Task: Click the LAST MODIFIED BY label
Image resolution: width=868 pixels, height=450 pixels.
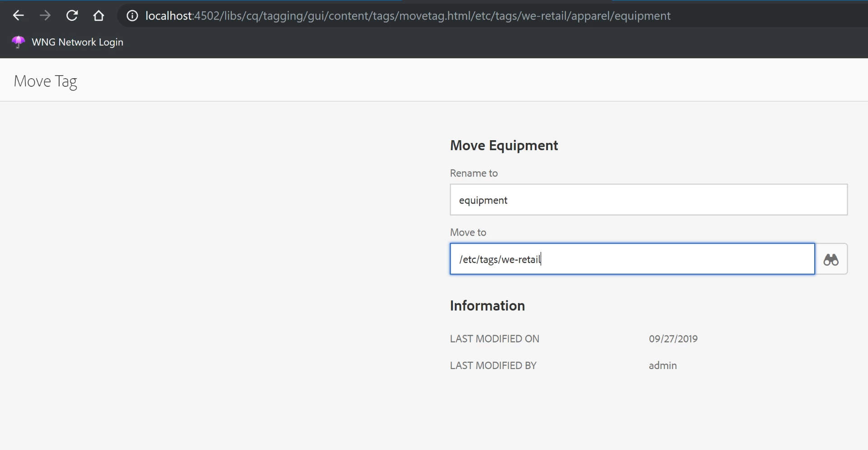Action: pyautogui.click(x=493, y=365)
